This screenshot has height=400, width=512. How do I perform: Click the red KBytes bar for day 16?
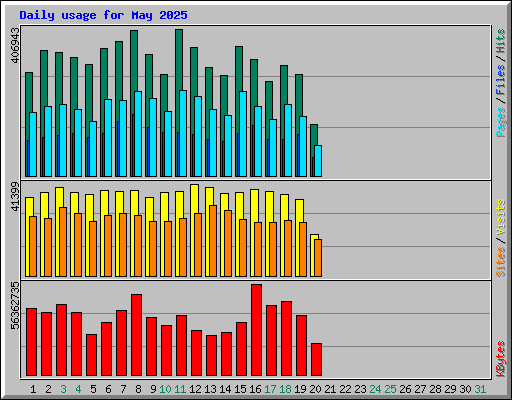tap(256, 330)
